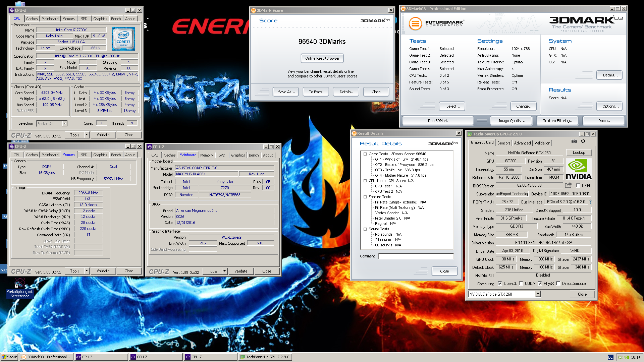Select GT4 - Mother Nature result row
Screen dimensions: 644x362
coord(400,175)
